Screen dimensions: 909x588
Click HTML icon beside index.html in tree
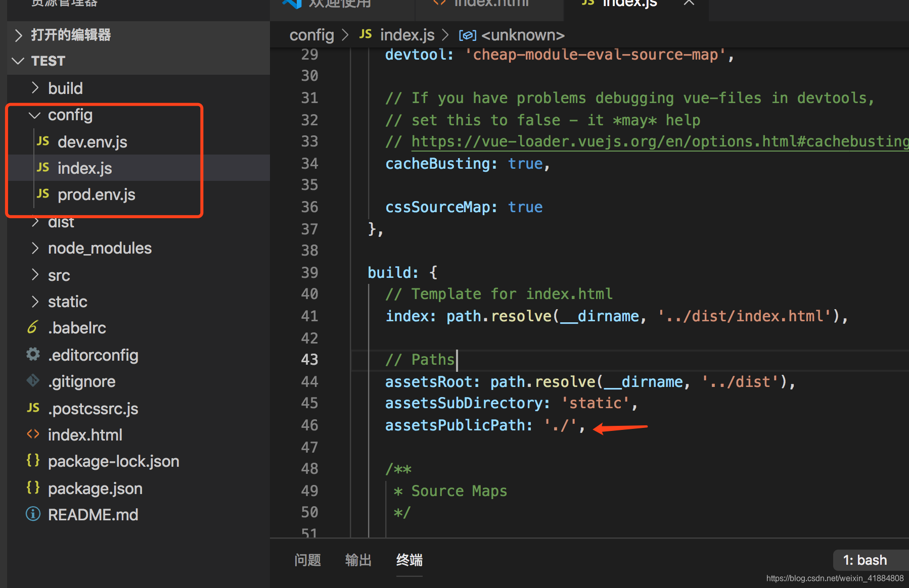pos(33,434)
